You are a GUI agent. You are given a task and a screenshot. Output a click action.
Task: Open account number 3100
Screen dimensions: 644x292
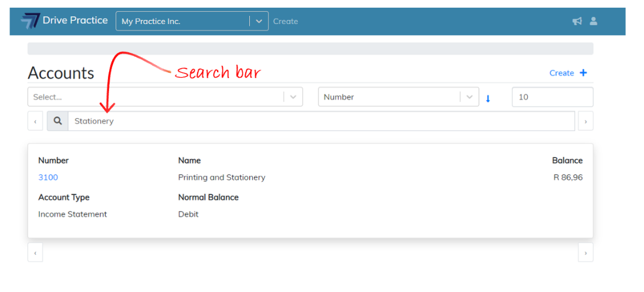click(48, 177)
